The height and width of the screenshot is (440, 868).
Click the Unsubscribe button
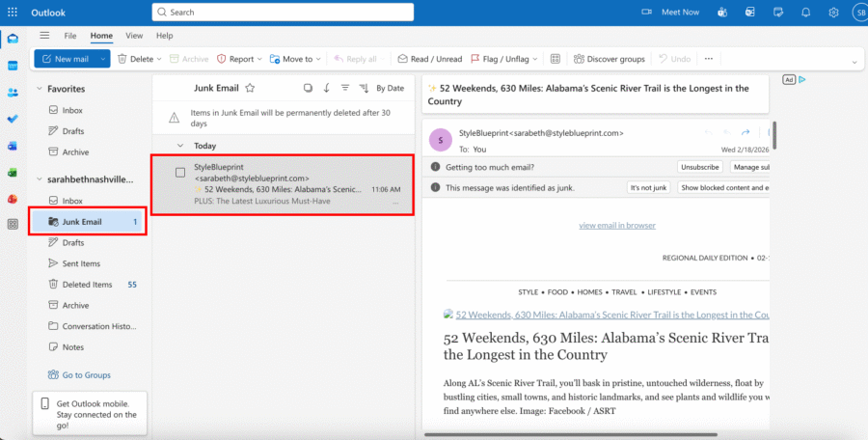tap(700, 167)
